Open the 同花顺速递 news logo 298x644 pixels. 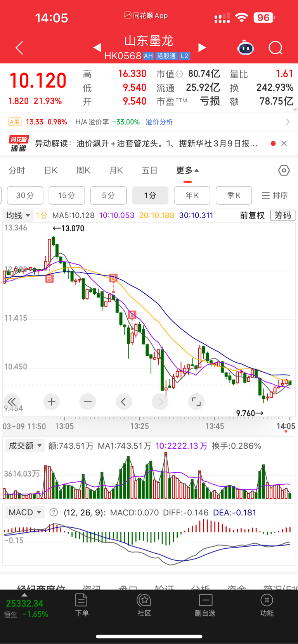(x=18, y=143)
